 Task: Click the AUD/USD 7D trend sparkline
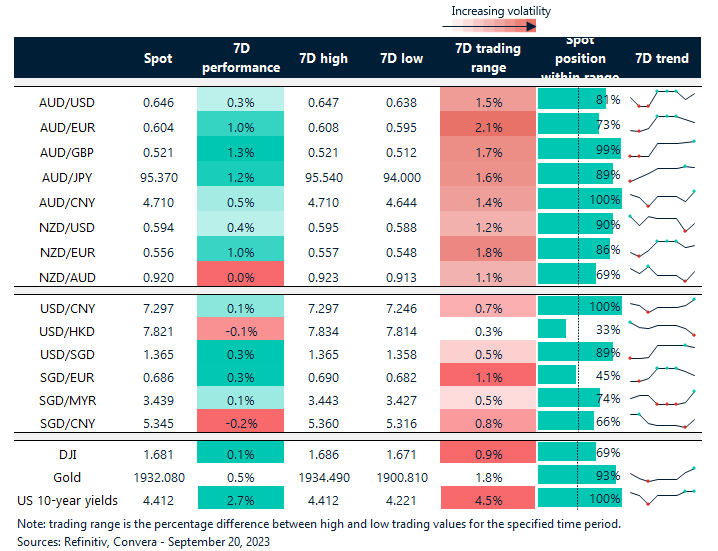662,99
